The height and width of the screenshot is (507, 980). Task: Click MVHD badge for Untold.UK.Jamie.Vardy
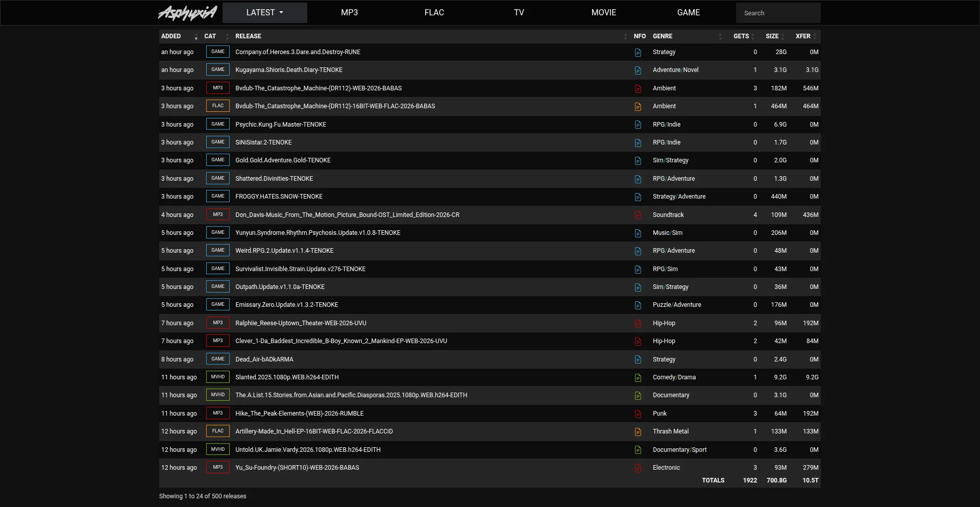click(218, 449)
